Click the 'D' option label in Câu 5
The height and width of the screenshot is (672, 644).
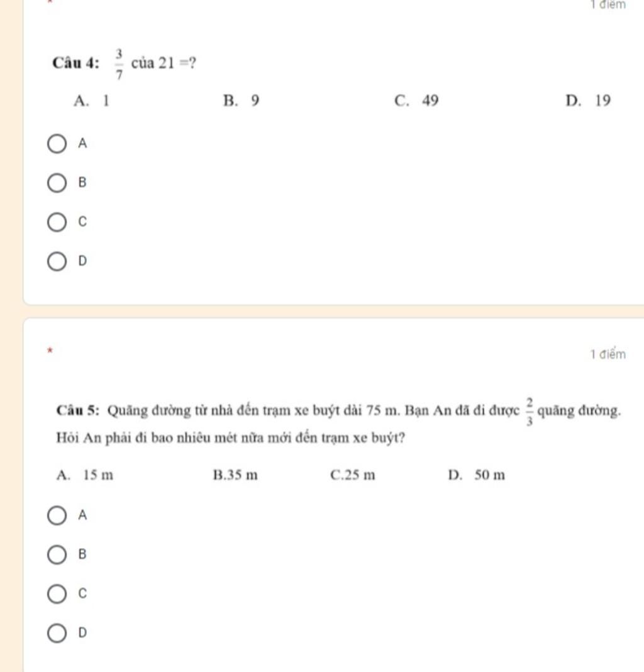(82, 632)
